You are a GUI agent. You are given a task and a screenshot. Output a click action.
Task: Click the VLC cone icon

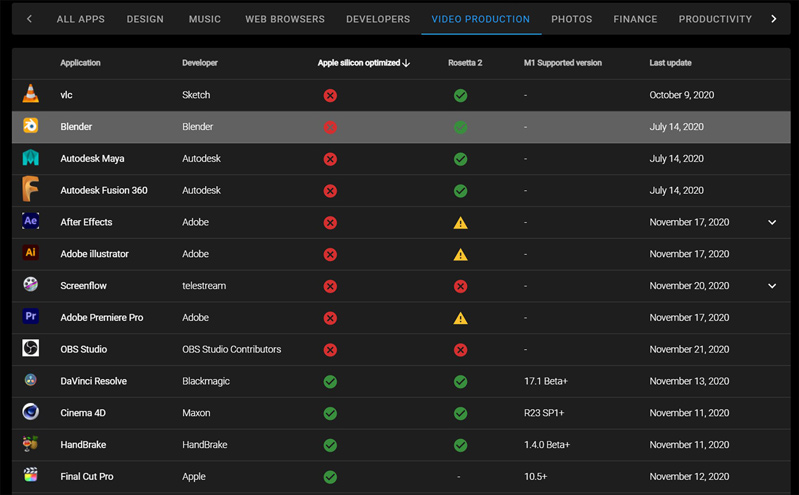(31, 94)
